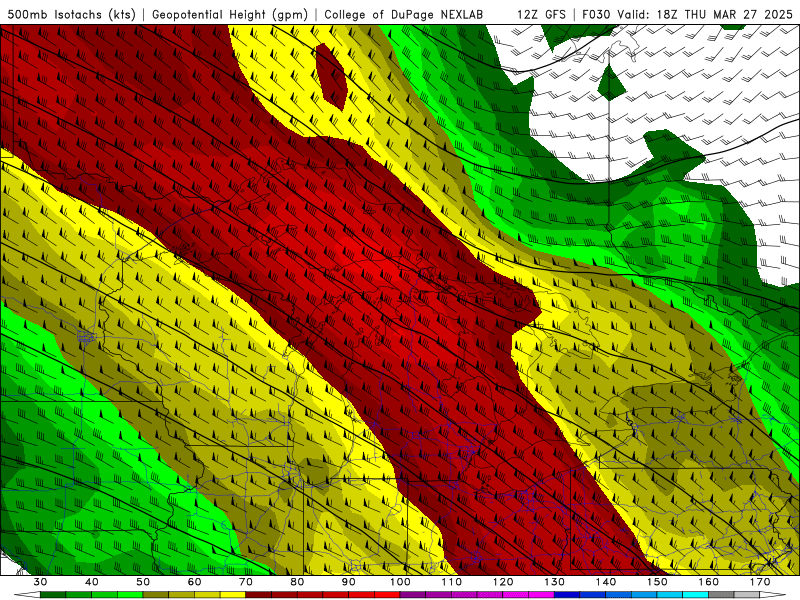The image size is (800, 600).
Task: Click the '120' label on the color scale
Action: pos(503,582)
